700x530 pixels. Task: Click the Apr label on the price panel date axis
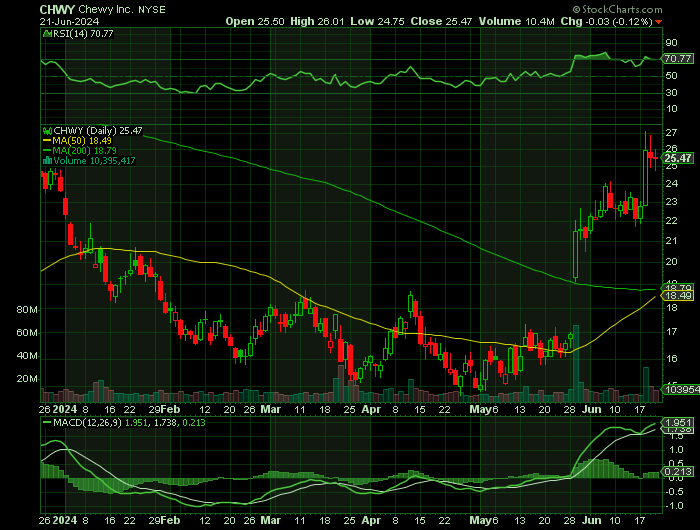click(371, 409)
